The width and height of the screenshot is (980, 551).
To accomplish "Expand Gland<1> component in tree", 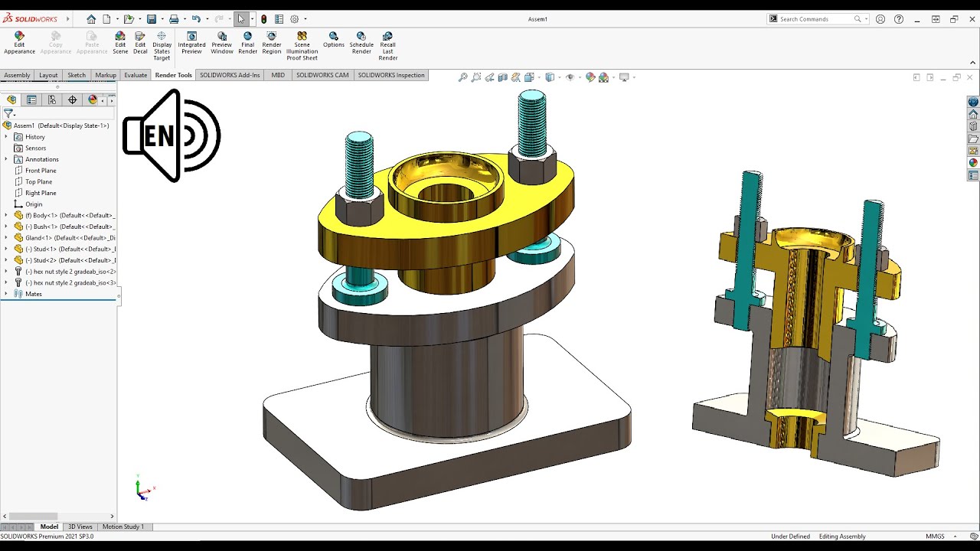I will click(x=6, y=238).
